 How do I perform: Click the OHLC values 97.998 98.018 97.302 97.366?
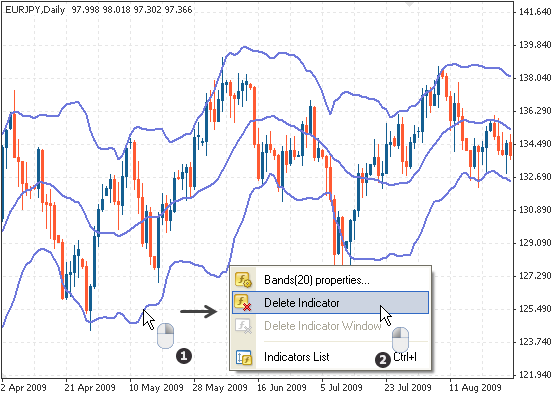click(x=132, y=10)
